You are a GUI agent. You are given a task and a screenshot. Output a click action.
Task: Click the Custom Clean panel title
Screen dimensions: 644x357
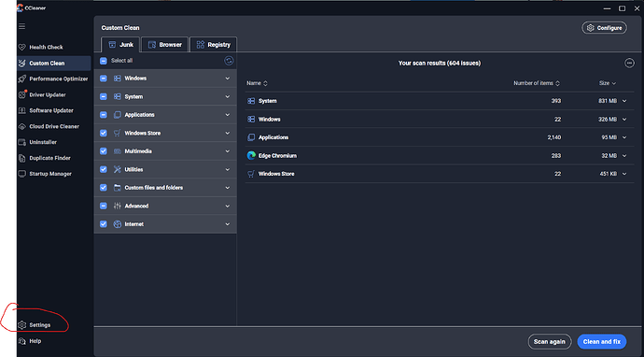(120, 28)
